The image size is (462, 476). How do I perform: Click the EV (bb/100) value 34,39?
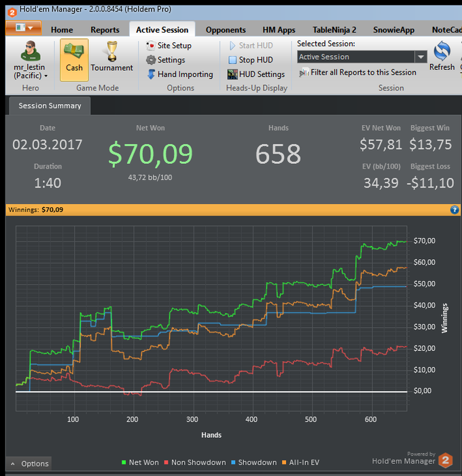click(x=381, y=183)
